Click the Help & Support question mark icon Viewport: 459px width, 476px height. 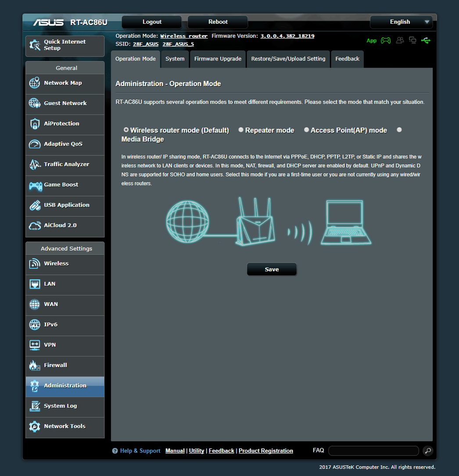pyautogui.click(x=115, y=451)
